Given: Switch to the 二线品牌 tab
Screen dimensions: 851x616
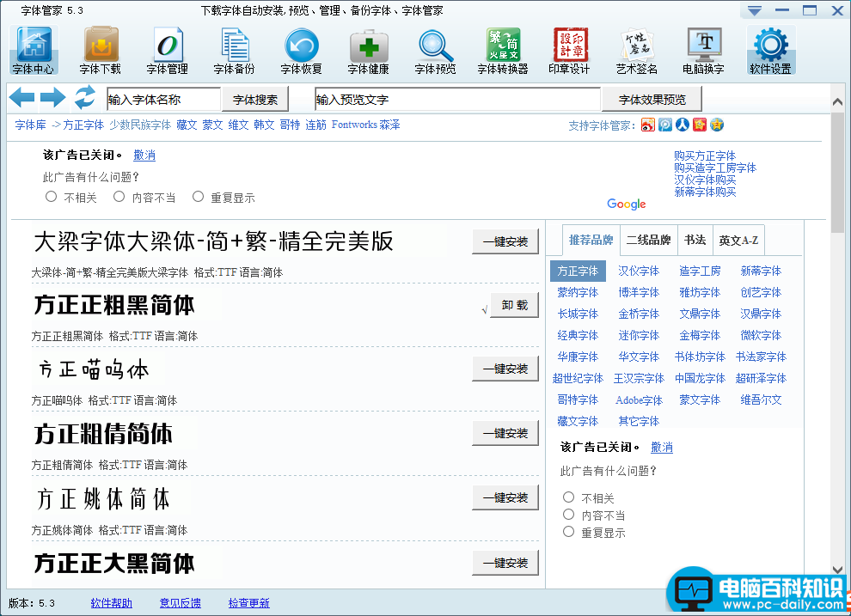Looking at the screenshot, I should [648, 240].
